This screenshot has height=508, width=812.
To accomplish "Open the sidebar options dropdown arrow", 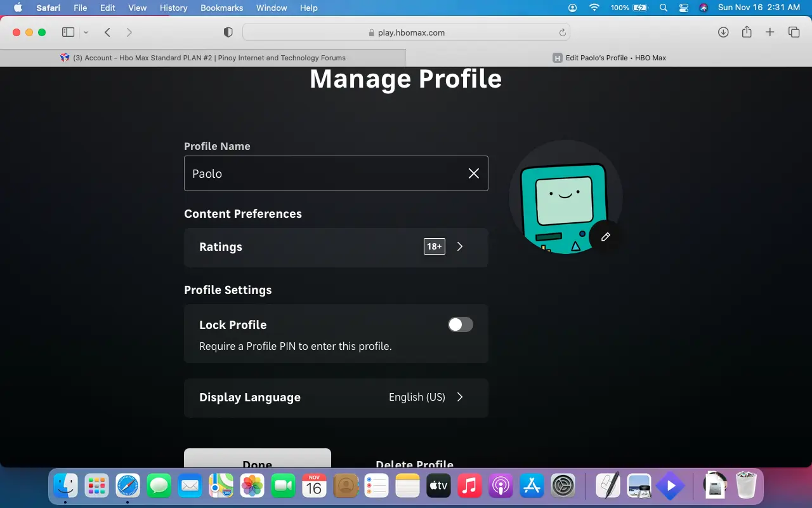I will 86,32.
